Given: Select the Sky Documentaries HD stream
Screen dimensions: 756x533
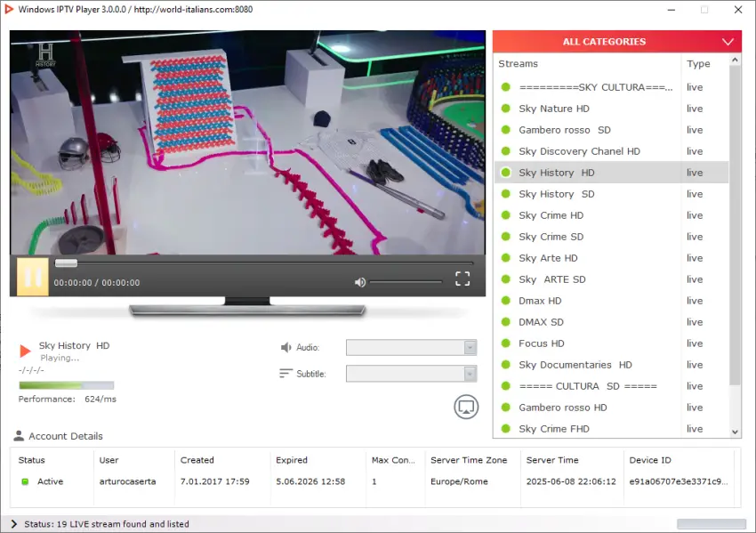Looking at the screenshot, I should [611, 364].
